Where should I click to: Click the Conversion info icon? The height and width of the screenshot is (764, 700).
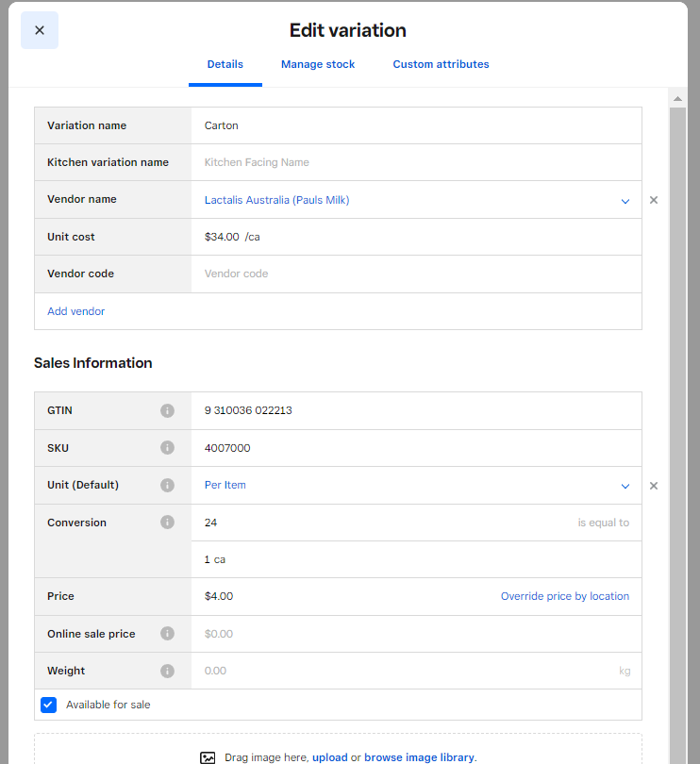click(x=167, y=523)
